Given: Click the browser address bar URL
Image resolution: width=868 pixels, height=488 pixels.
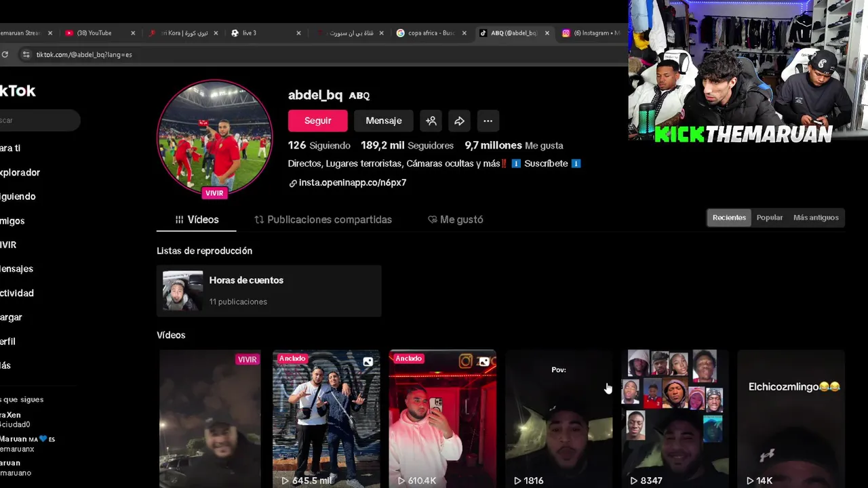Looking at the screenshot, I should click(84, 54).
